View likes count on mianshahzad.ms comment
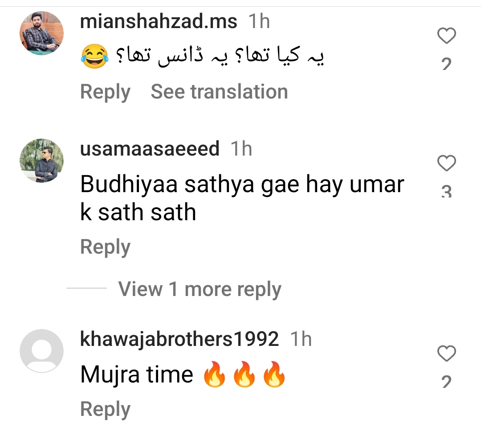The height and width of the screenshot is (448, 481). tap(446, 64)
